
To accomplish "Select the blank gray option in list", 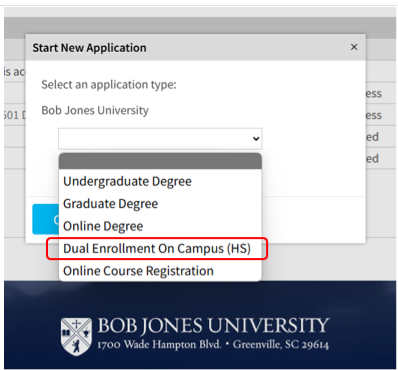I will pos(160,161).
